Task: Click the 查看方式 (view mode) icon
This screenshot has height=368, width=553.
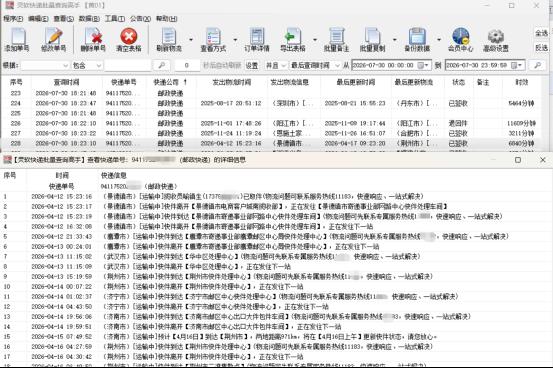Action: click(x=213, y=40)
